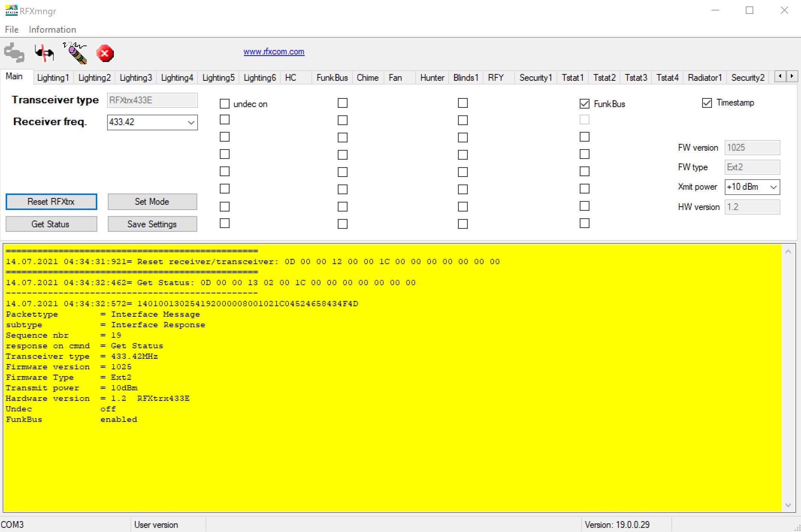
Task: Switch to the Lighting1 tab
Action: (x=53, y=78)
